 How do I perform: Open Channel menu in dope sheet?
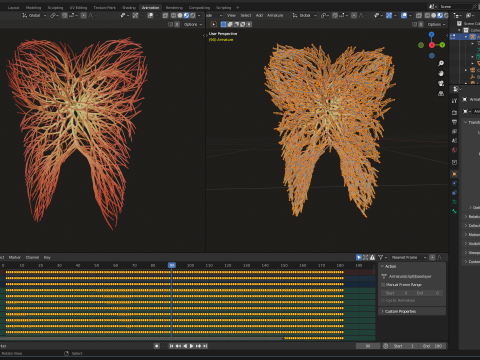click(32, 257)
